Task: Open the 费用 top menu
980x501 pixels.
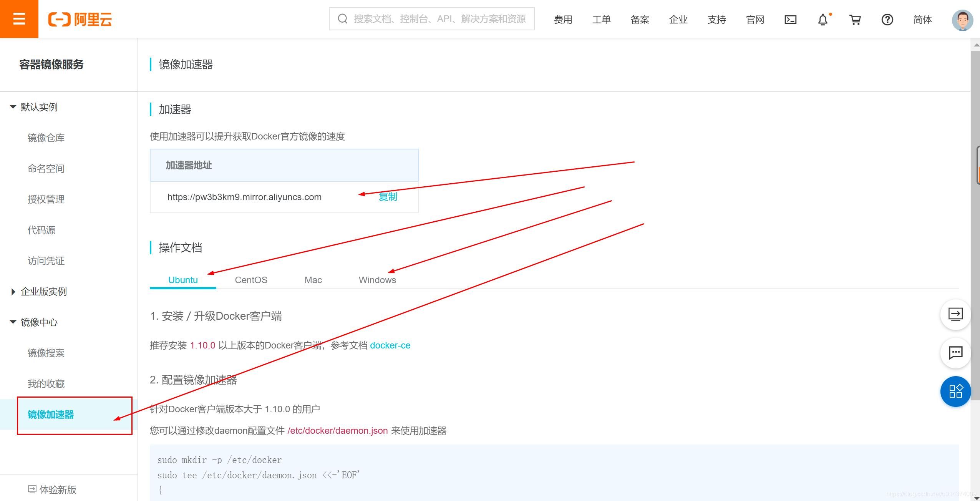Action: (x=563, y=20)
